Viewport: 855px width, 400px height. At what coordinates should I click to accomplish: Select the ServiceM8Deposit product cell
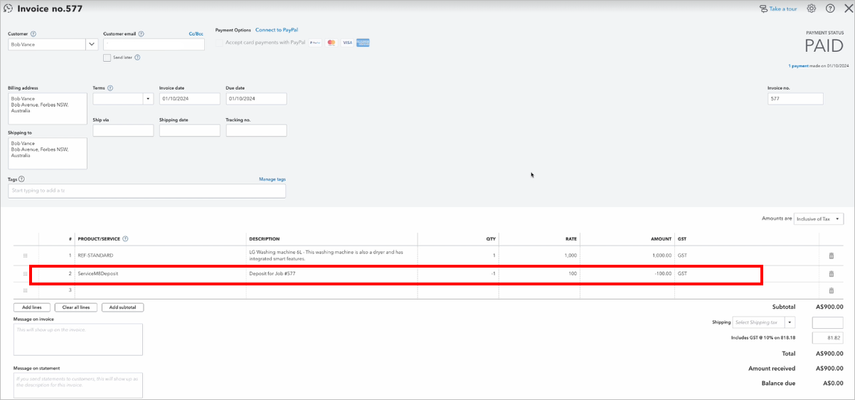tap(160, 274)
